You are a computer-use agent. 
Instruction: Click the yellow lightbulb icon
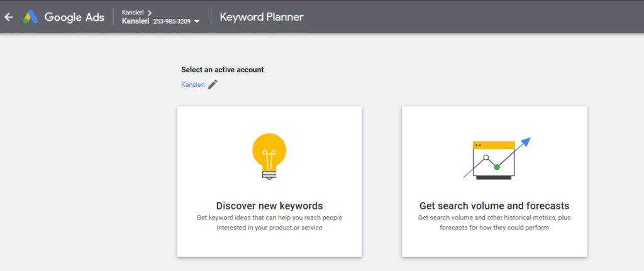[269, 157]
